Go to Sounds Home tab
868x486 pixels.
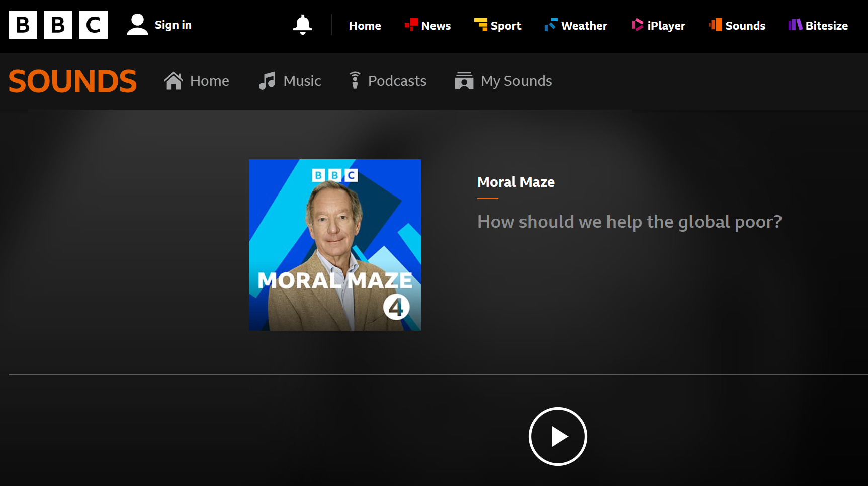click(x=210, y=81)
